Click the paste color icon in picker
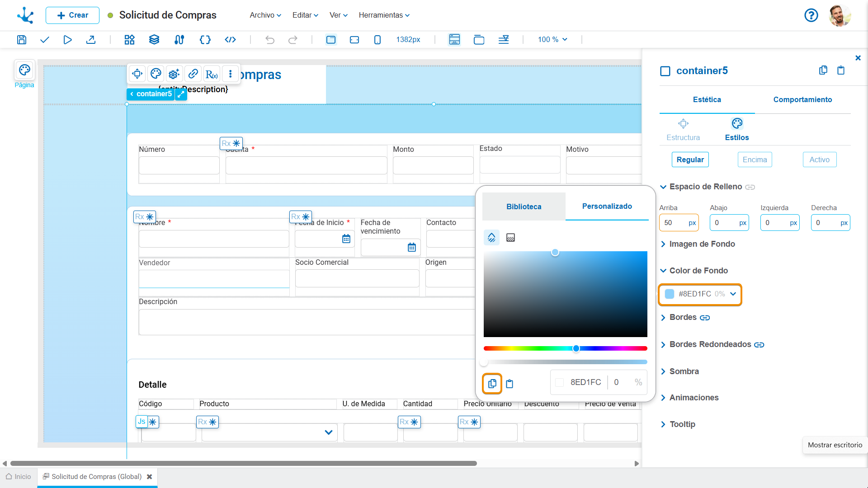 [x=509, y=384]
